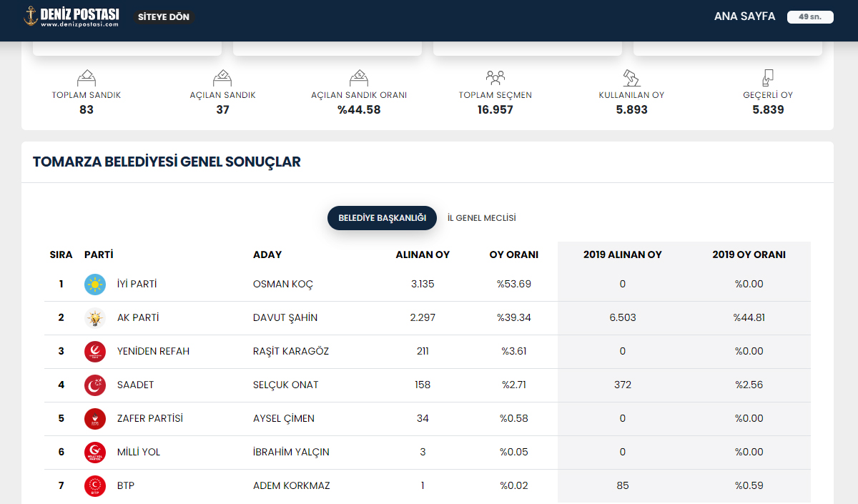Open the ANA SAYFA link

tap(744, 16)
